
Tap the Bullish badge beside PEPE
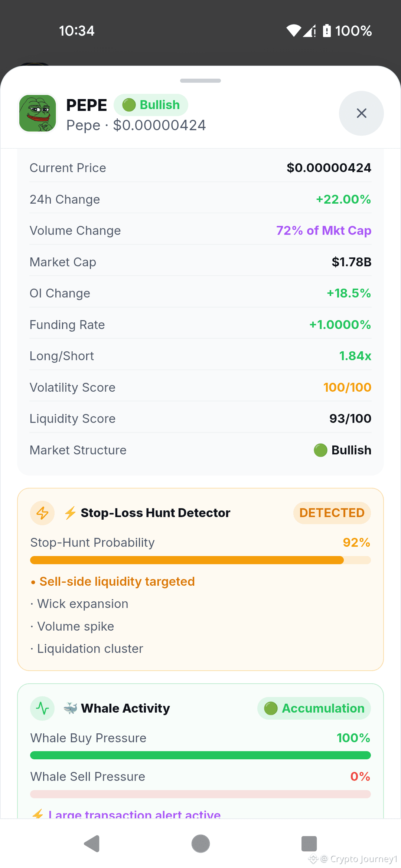click(x=151, y=105)
